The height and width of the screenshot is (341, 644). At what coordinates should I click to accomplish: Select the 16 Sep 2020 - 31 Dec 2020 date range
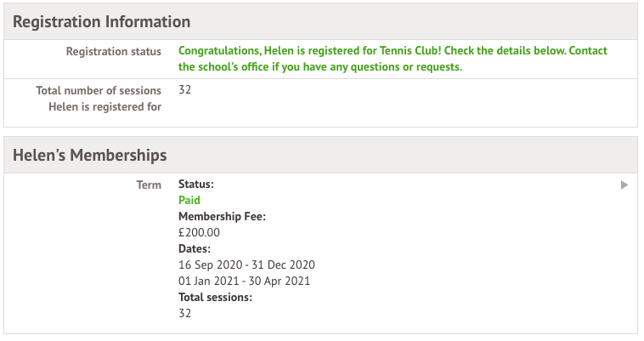click(246, 264)
